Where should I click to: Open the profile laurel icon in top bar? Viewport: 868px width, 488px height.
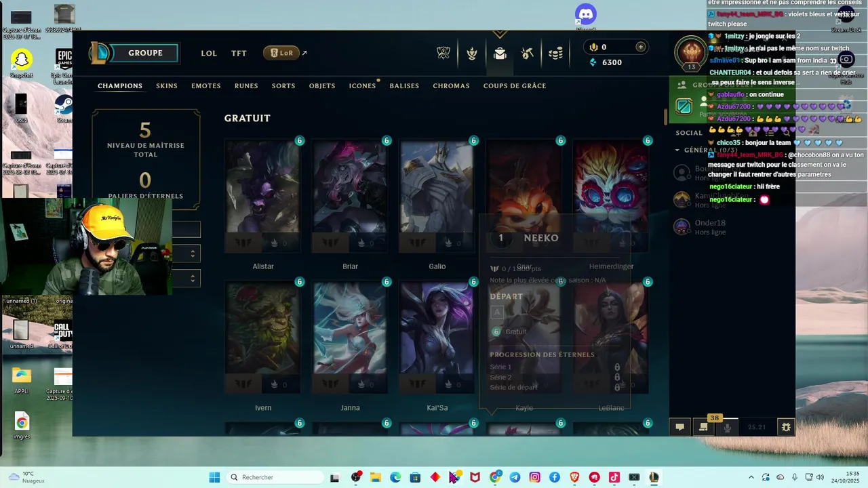(472, 53)
